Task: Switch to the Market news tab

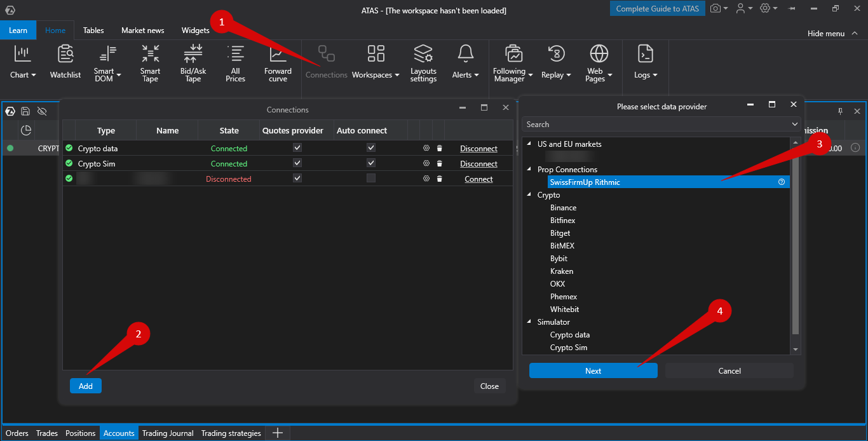Action: click(142, 30)
